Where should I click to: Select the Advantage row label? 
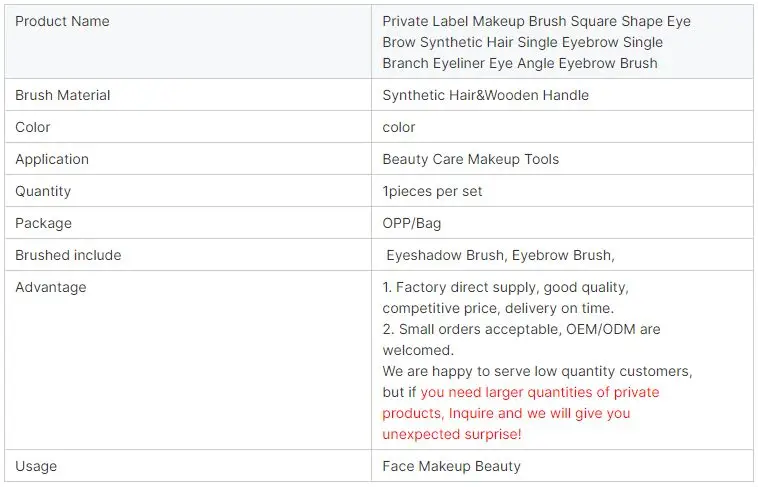(51, 287)
